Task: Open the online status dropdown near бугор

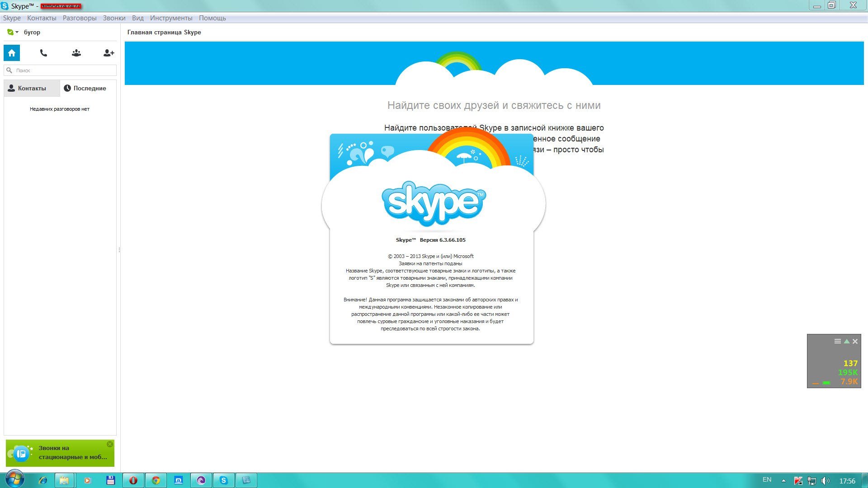Action: click(x=13, y=32)
